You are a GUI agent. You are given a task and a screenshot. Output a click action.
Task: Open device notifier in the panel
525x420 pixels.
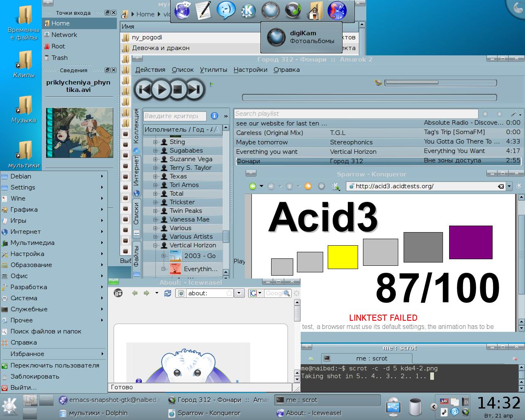click(x=393, y=406)
